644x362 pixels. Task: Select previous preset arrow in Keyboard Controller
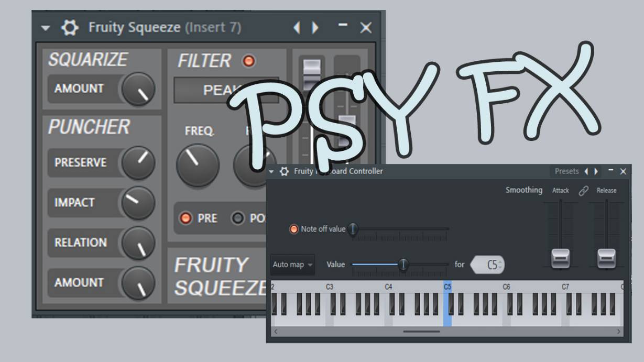click(x=586, y=171)
